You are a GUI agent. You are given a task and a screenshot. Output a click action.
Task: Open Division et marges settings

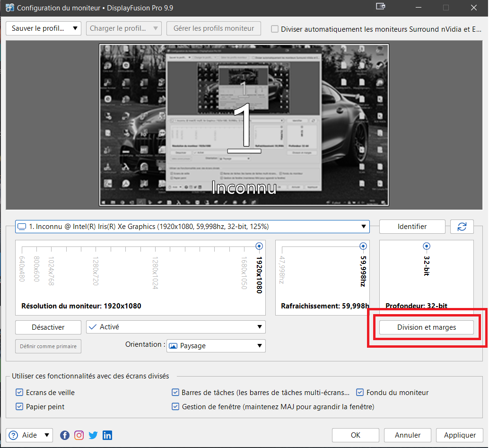pos(426,327)
